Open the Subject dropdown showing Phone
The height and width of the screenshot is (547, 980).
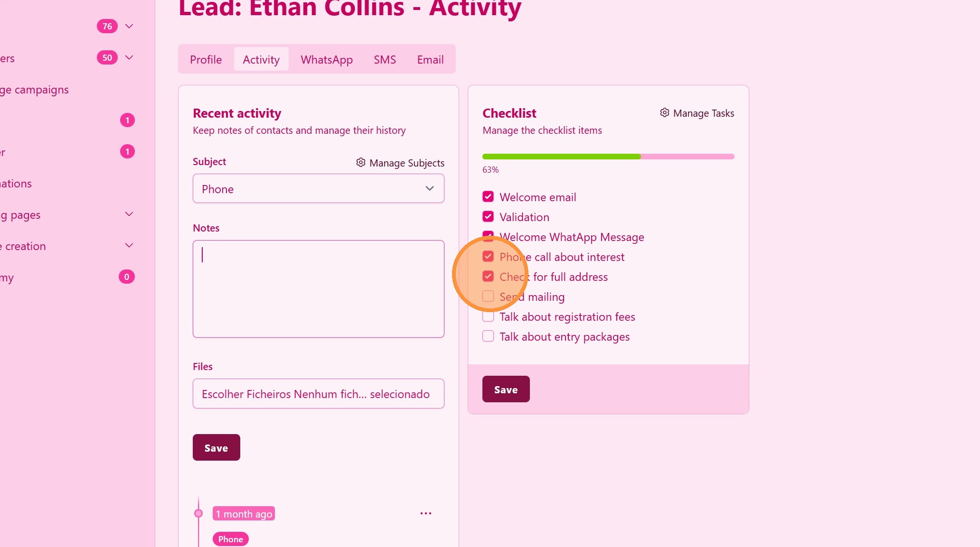(x=318, y=189)
